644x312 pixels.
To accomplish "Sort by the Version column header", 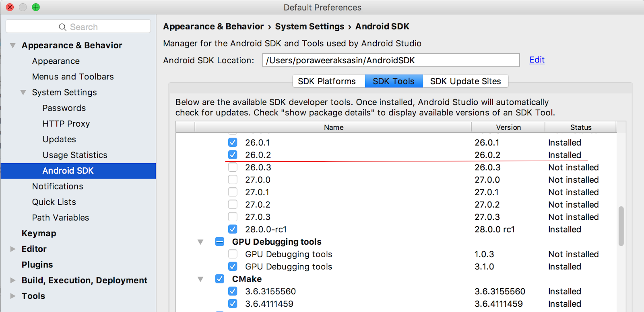I will tap(508, 127).
